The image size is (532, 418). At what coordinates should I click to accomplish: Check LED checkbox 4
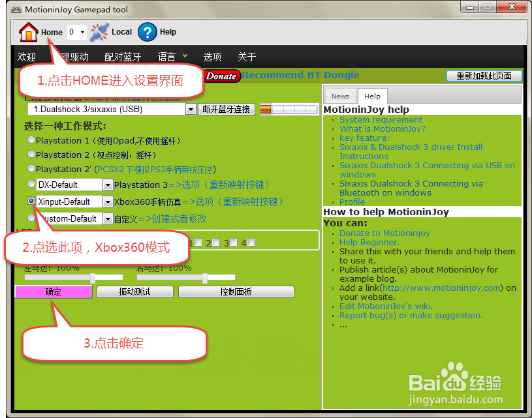pyautogui.click(x=251, y=243)
